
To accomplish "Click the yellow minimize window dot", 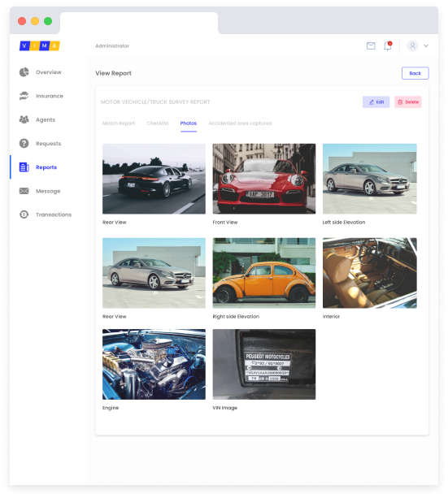I will pyautogui.click(x=35, y=21).
